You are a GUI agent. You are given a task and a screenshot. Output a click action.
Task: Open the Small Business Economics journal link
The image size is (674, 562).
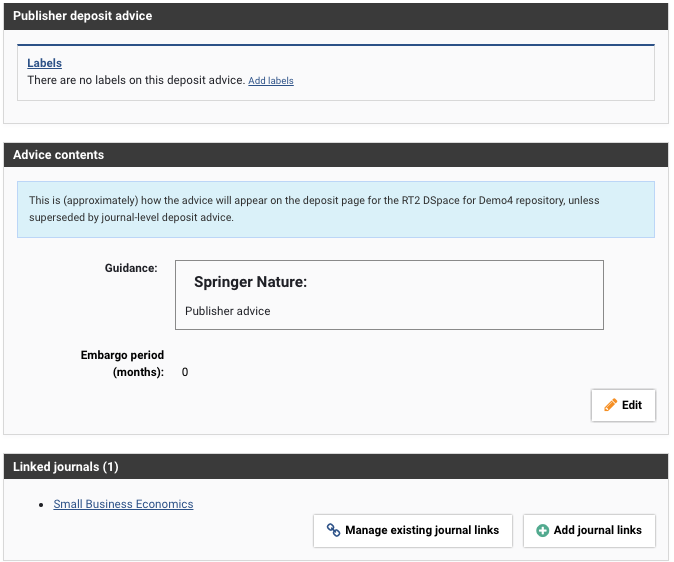123,504
